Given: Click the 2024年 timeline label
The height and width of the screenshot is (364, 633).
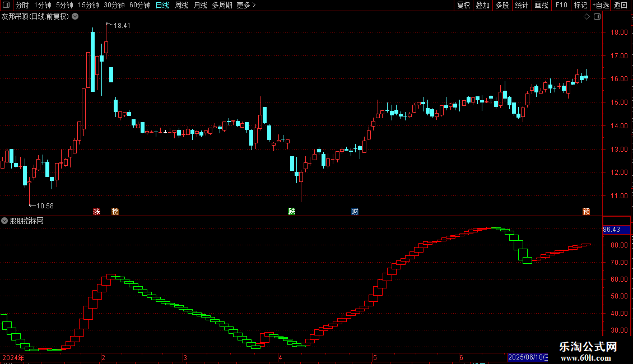Looking at the screenshot, I should click(13, 358).
